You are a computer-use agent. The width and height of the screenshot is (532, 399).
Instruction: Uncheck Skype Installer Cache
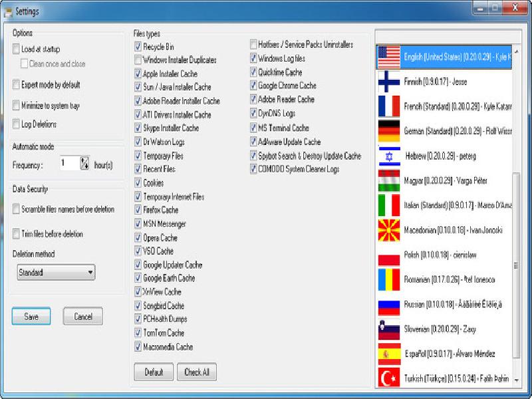pyautogui.click(x=138, y=128)
